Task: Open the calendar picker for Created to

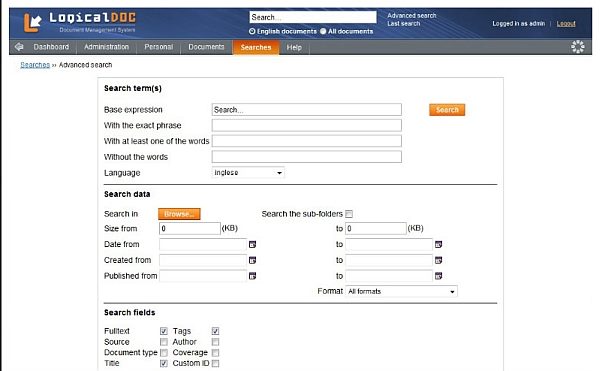Action: [x=439, y=260]
